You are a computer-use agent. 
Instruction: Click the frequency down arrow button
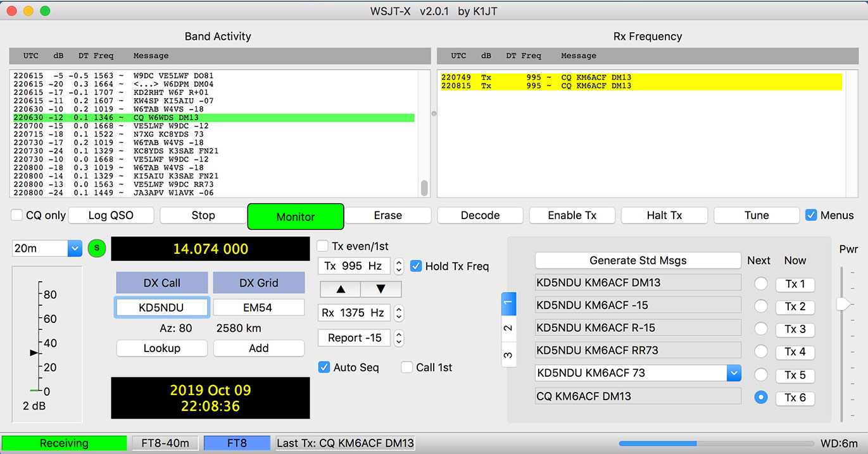(381, 289)
